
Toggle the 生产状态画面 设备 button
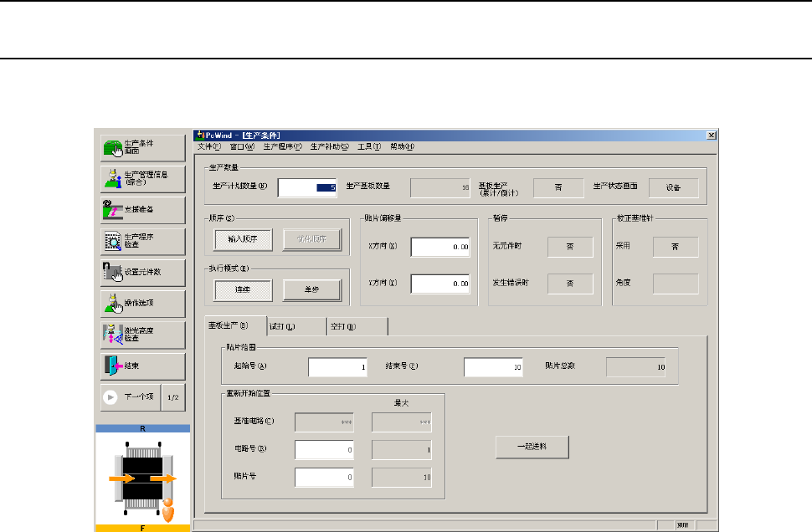[x=674, y=188]
